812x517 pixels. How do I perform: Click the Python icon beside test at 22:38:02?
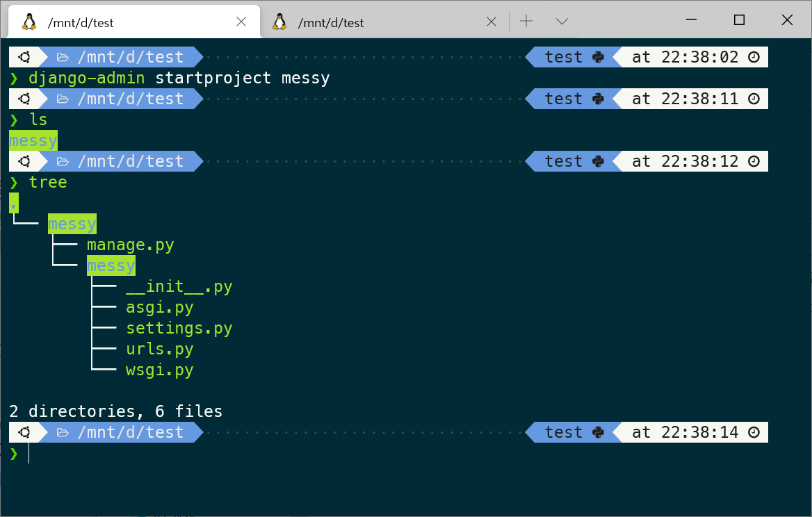click(598, 57)
